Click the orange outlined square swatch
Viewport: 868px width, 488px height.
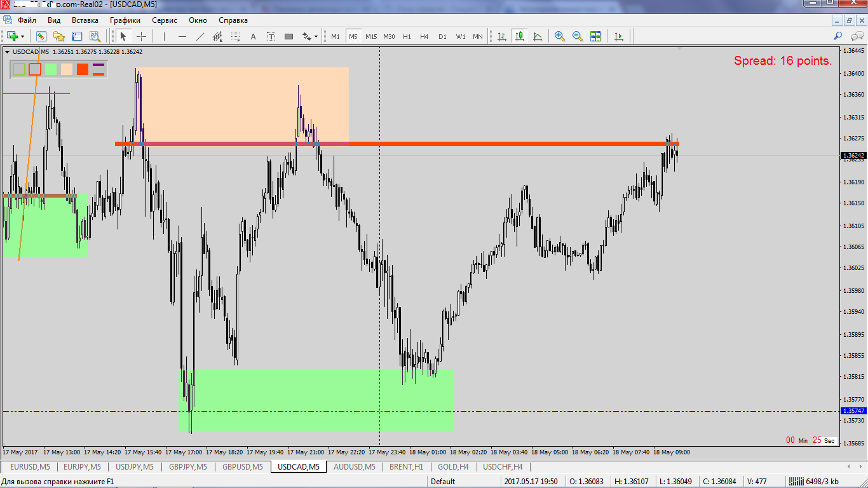(35, 69)
